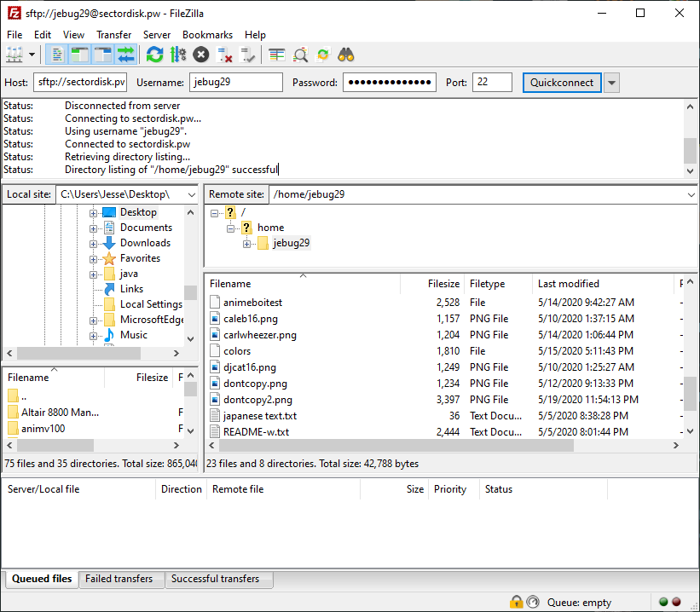Viewport: 700px width, 612px height.
Task: Click the Port input field
Action: [x=492, y=82]
